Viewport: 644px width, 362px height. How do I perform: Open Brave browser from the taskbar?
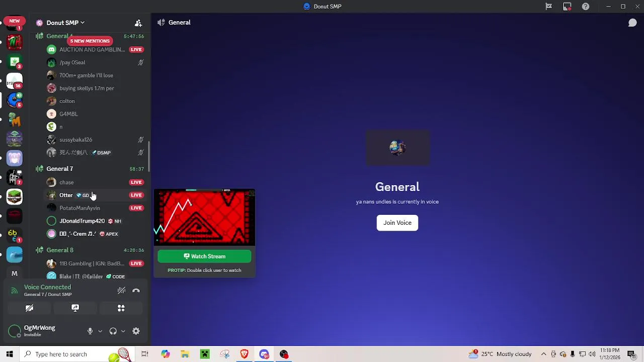(x=245, y=354)
